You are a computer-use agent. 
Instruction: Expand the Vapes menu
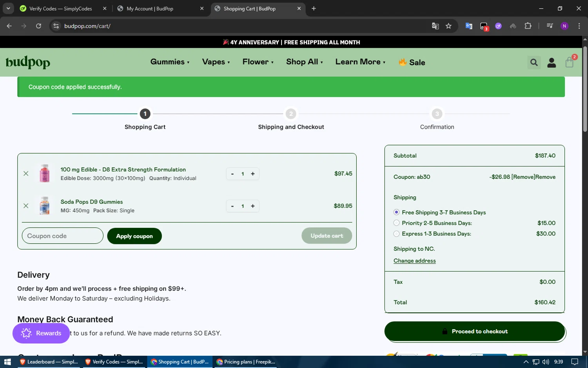(216, 62)
